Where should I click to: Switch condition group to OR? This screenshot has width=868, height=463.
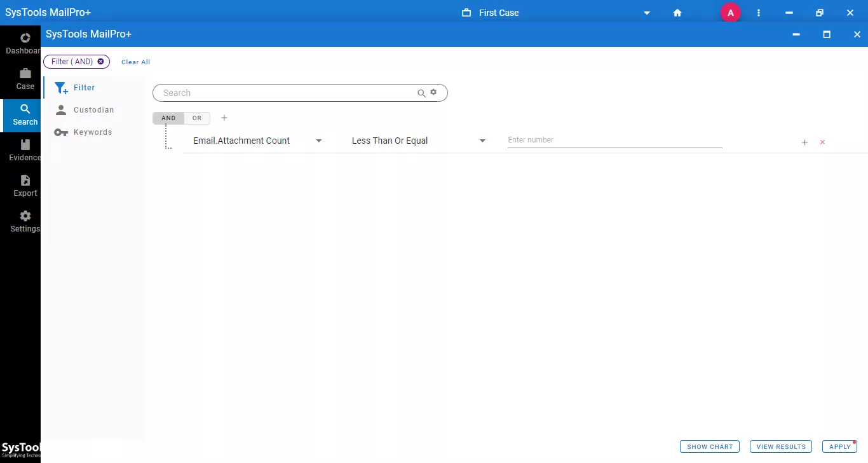(x=197, y=118)
